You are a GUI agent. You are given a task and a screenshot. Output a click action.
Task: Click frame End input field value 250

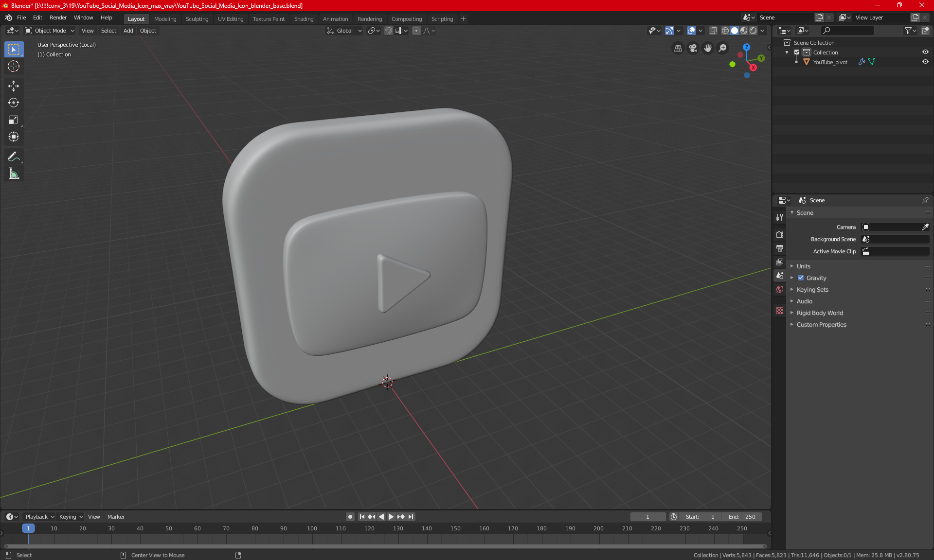coord(742,516)
